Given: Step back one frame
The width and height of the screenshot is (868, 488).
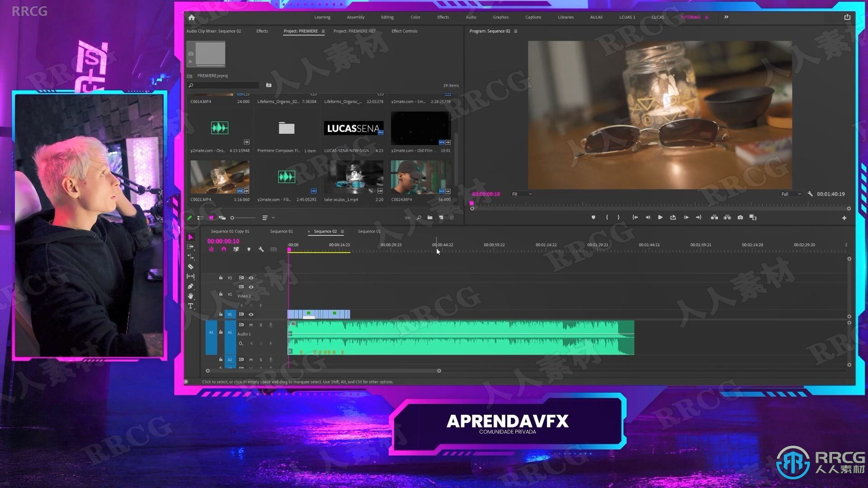Looking at the screenshot, I should [x=647, y=217].
